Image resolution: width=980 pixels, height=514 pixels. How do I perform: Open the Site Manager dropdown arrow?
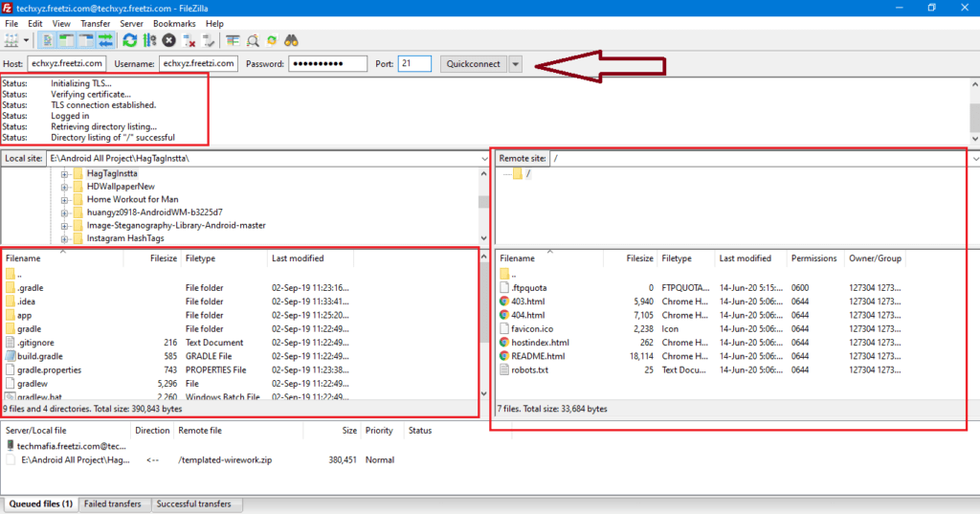point(26,40)
